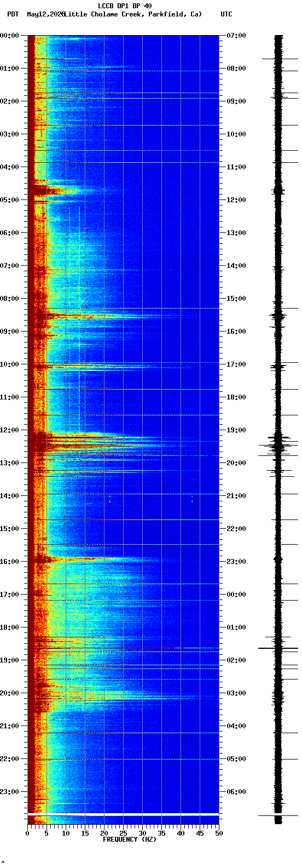Select the 20:00 PDT time label
The height and width of the screenshot is (868, 302).
pos(10,693)
